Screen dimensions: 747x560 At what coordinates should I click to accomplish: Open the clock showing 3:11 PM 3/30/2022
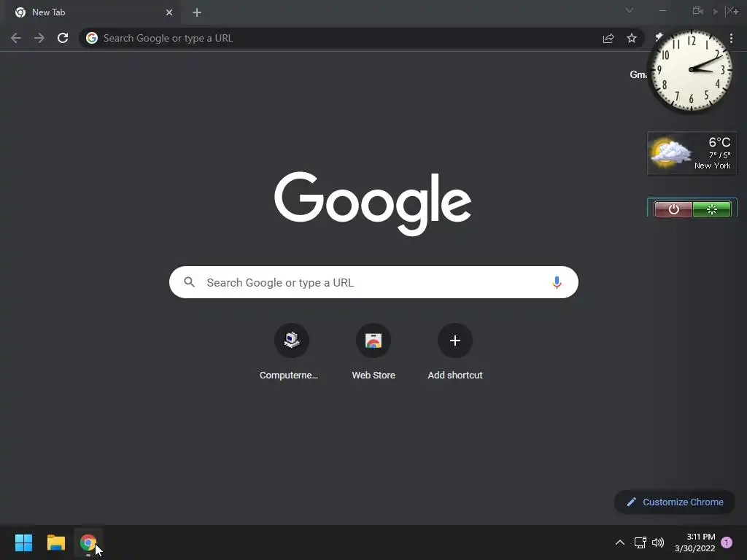tap(695, 542)
